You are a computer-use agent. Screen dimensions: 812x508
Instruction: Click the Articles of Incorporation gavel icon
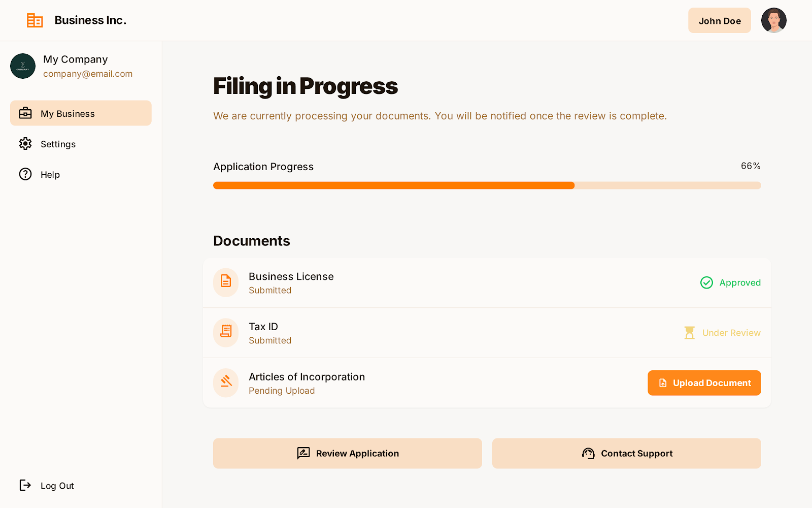(x=226, y=383)
